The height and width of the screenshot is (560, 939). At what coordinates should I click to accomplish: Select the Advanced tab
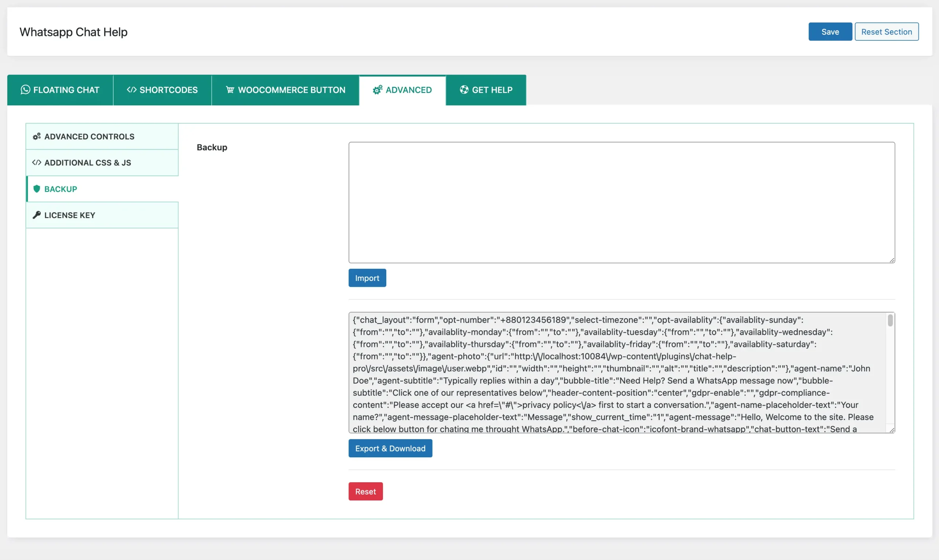pos(402,90)
